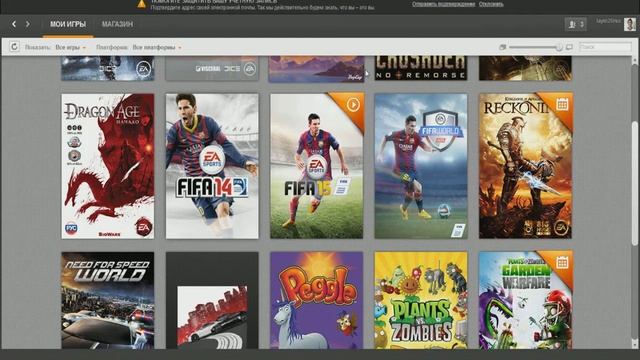Screen dimensions: 640x360
Task: Expand the Все игры filter dropdown
Action: [71, 47]
